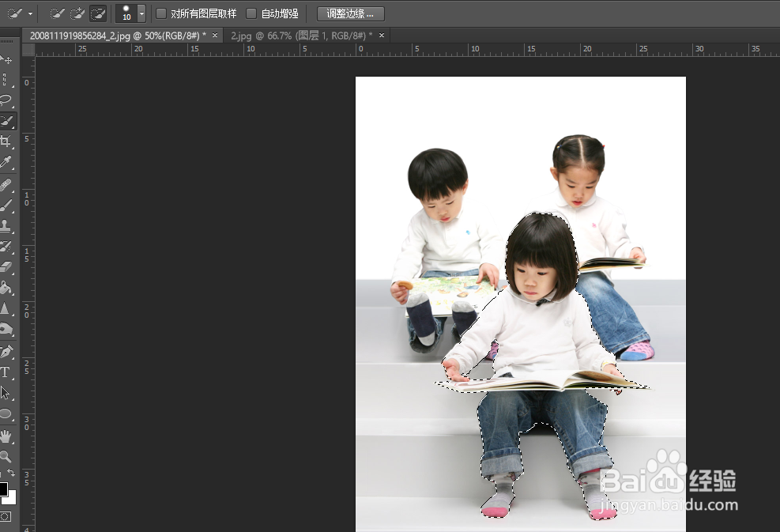Select the Rectangular Marquee tool

click(6, 80)
